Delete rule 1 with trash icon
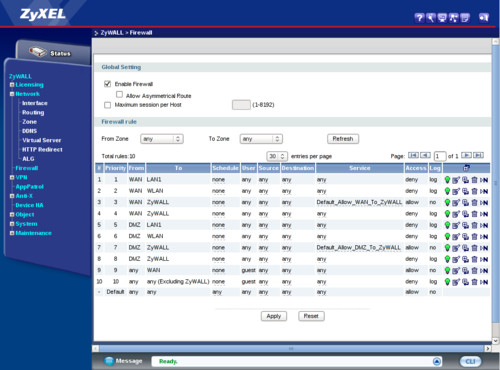The height and width of the screenshot is (370, 500). 474,180
